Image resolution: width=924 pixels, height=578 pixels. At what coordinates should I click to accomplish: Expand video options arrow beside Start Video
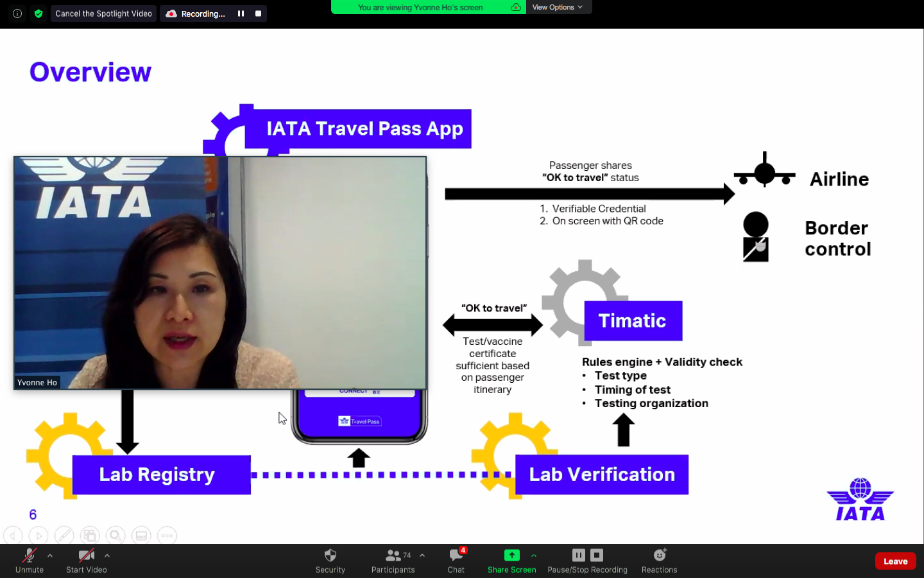pos(107,556)
